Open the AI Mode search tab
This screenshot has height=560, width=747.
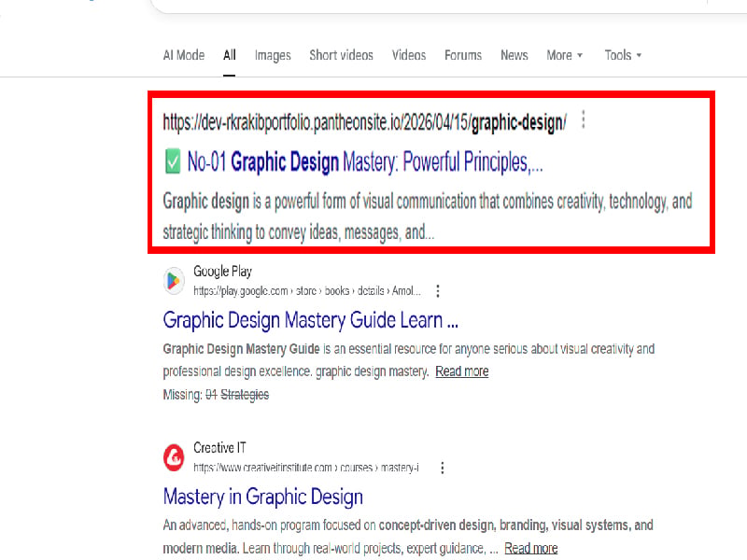[183, 55]
